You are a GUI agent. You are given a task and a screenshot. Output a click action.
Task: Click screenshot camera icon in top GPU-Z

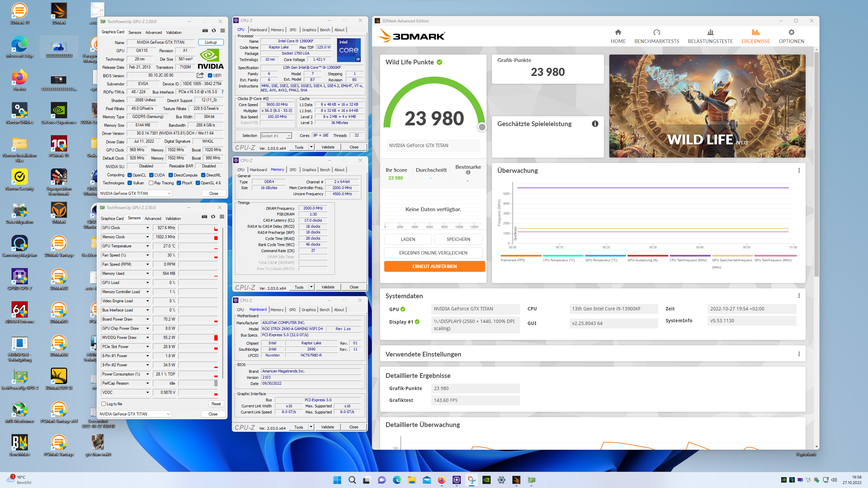(205, 30)
